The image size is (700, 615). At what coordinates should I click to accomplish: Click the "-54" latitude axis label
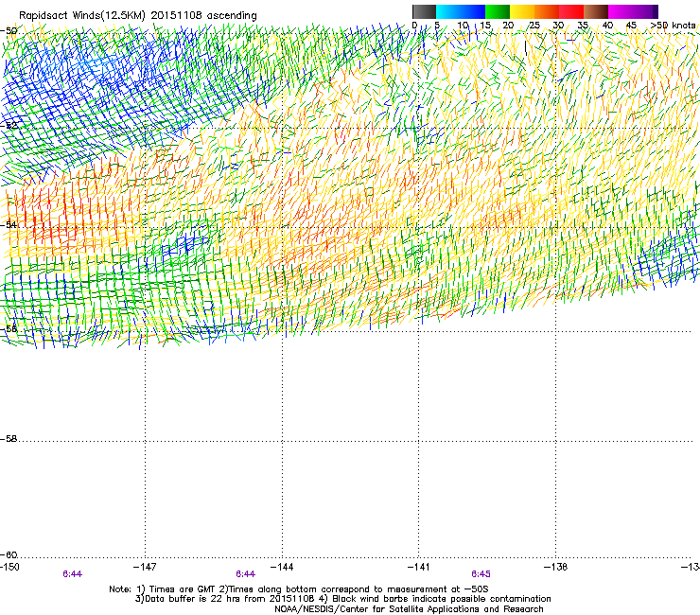click(9, 224)
